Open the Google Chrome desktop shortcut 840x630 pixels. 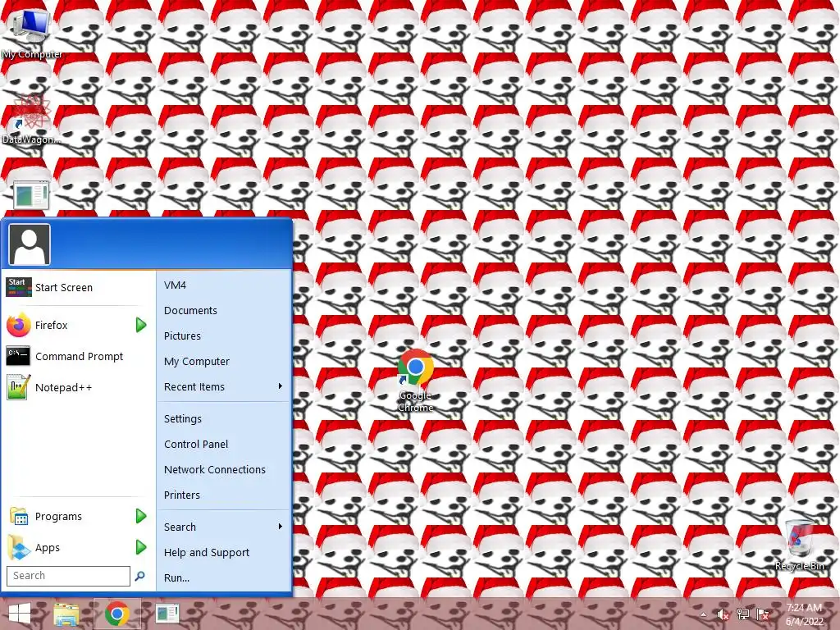pos(415,381)
